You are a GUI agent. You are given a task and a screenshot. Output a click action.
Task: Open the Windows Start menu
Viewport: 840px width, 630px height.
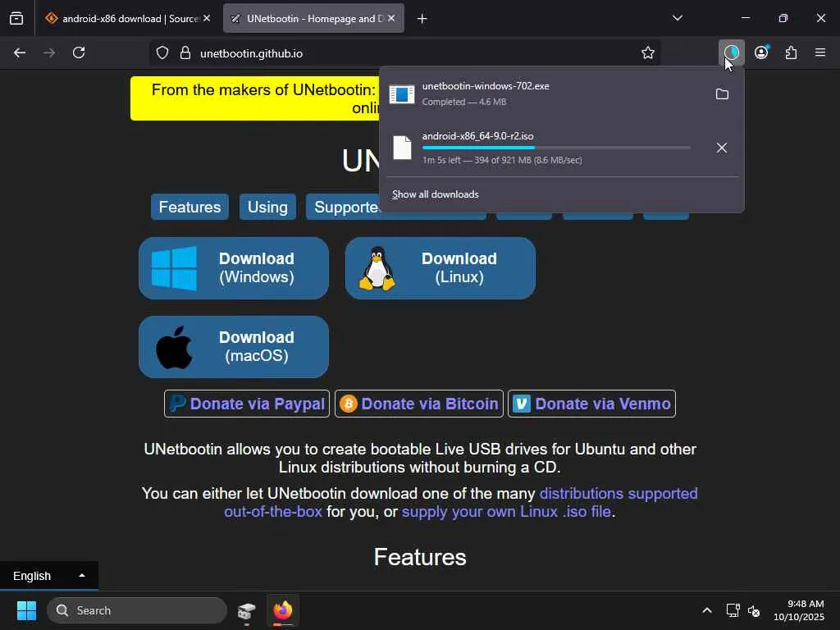(26, 610)
